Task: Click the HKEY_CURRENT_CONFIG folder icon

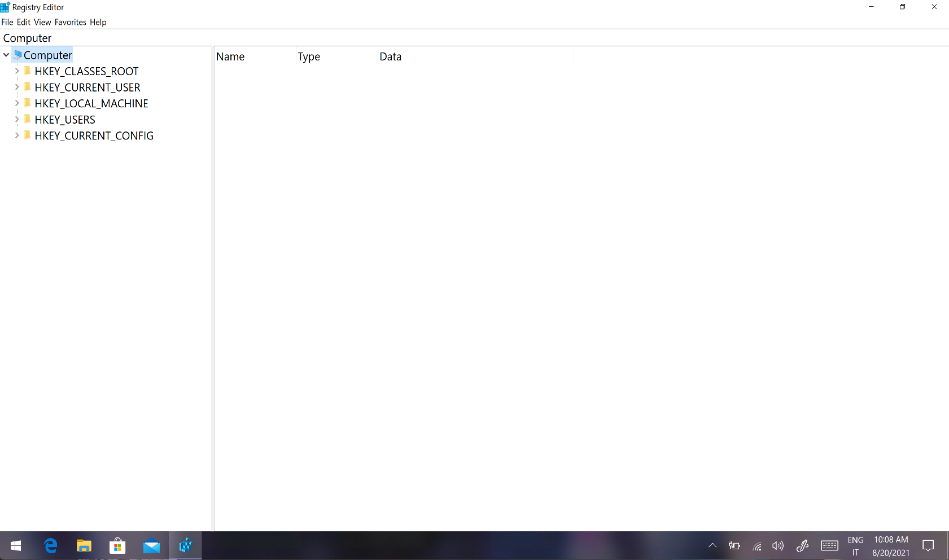Action: point(28,135)
